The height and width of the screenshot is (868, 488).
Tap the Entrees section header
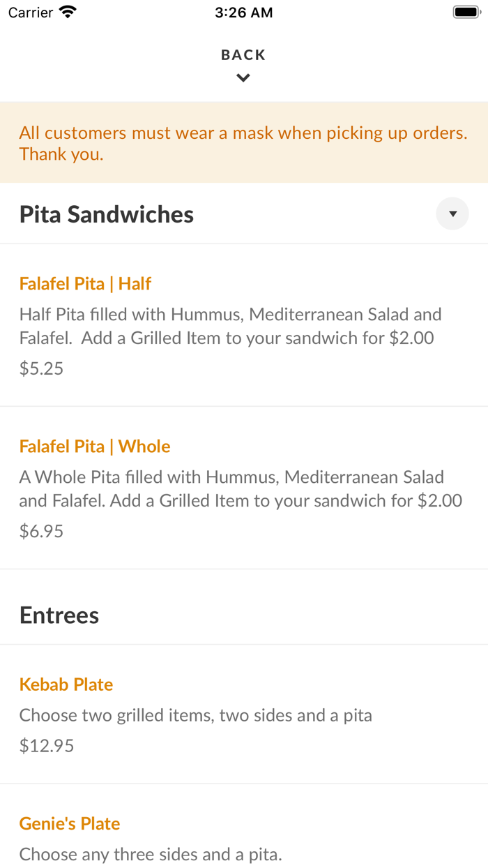click(59, 615)
